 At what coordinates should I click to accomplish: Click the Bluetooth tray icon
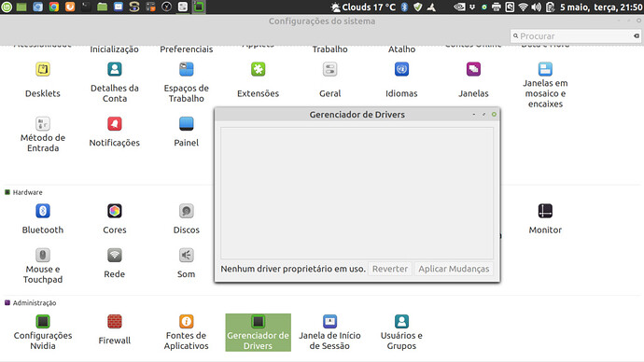[404, 7]
